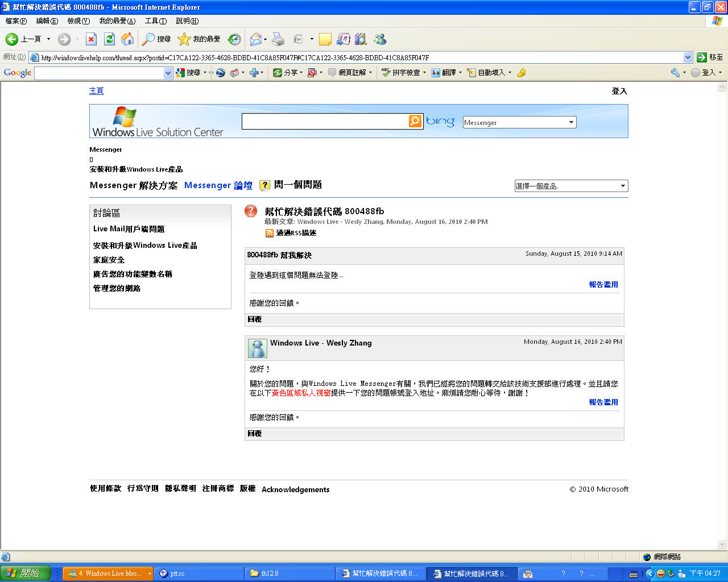Expand the address bar dropdown arrow
Screen dimensions: 728x582
point(688,57)
